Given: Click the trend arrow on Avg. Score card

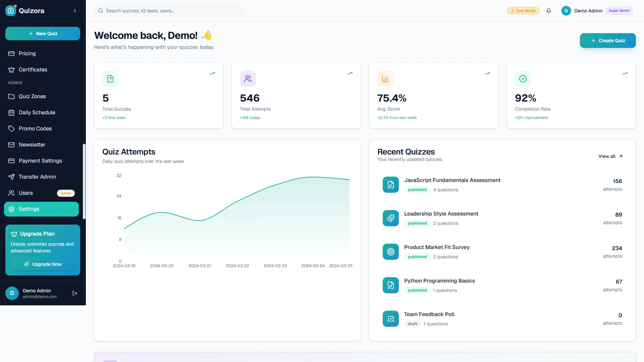Looking at the screenshot, I should click(487, 73).
